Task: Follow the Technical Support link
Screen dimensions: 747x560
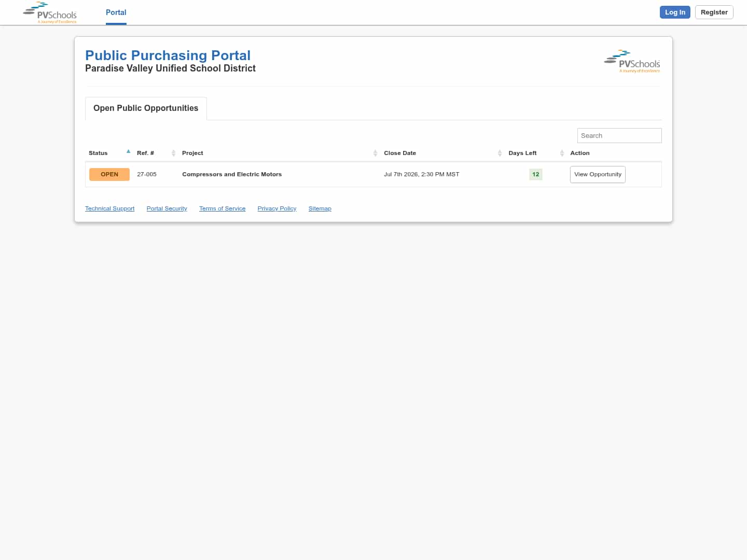Action: tap(109, 208)
